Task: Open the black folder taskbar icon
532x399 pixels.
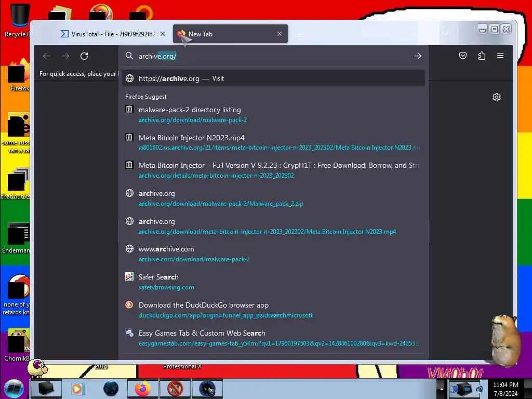Action: click(x=46, y=389)
